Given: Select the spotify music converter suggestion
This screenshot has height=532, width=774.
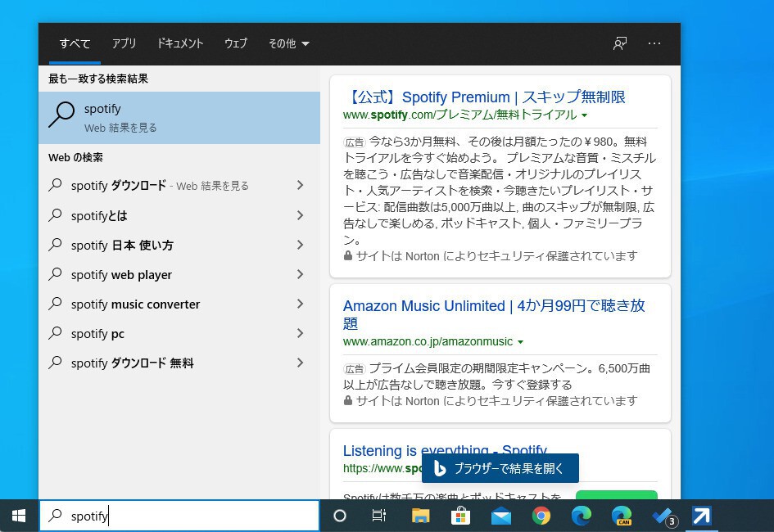Looking at the screenshot, I should 179,304.
